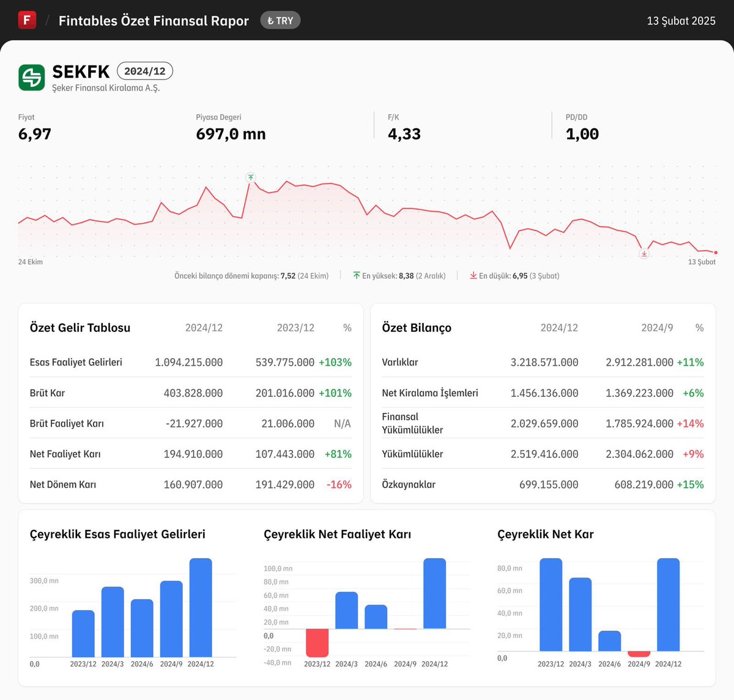Click the Önceki bilanço dönemi kapanış 7,52 text
This screenshot has width=734, height=700.
[251, 276]
